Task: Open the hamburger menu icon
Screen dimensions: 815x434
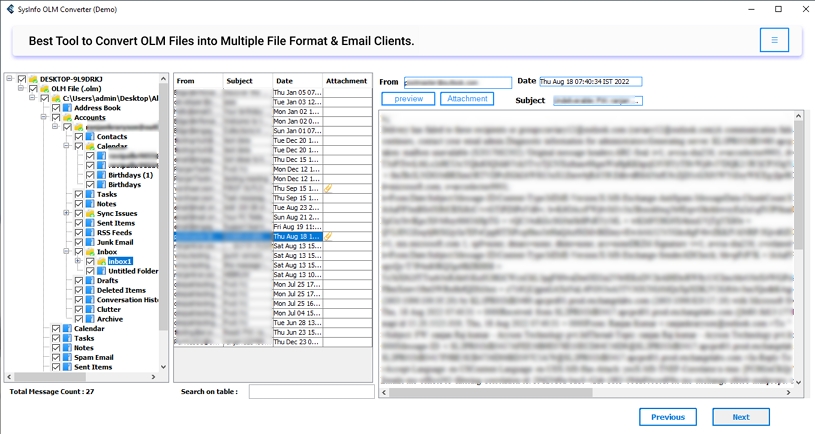Action: tap(774, 40)
